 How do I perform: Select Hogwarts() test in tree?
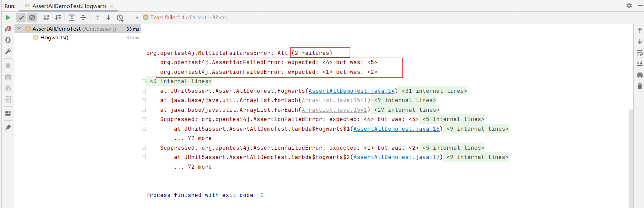[54, 38]
